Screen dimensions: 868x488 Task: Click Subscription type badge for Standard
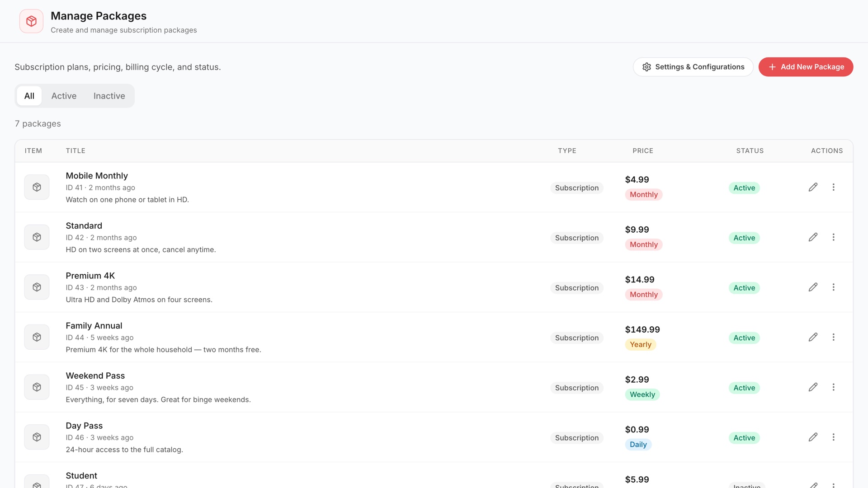point(577,238)
